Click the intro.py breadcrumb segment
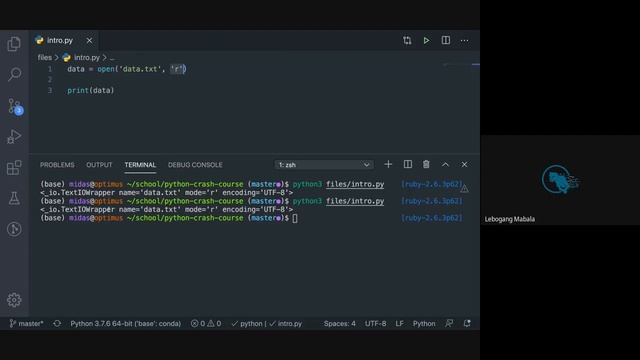Image resolution: width=640 pixels, height=360 pixels. click(x=81, y=58)
